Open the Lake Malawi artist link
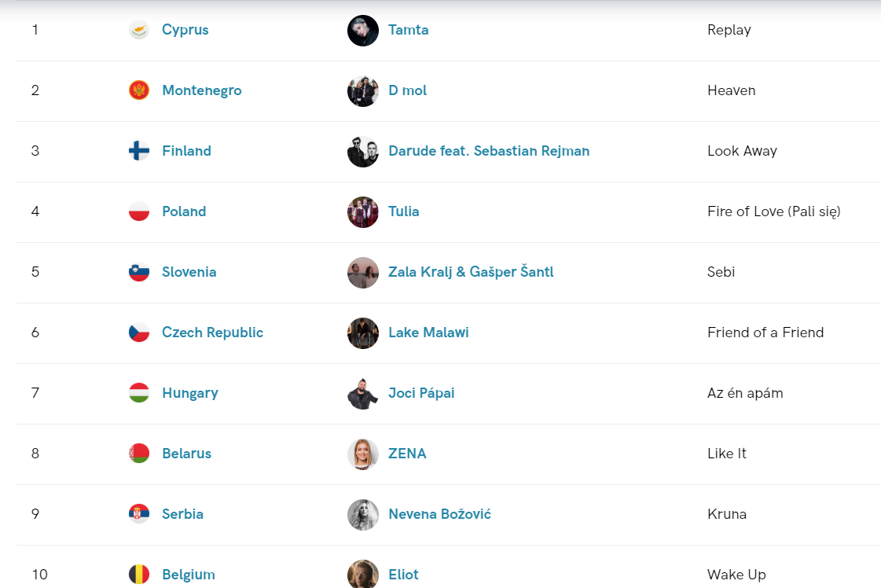The width and height of the screenshot is (881, 588). pos(428,333)
